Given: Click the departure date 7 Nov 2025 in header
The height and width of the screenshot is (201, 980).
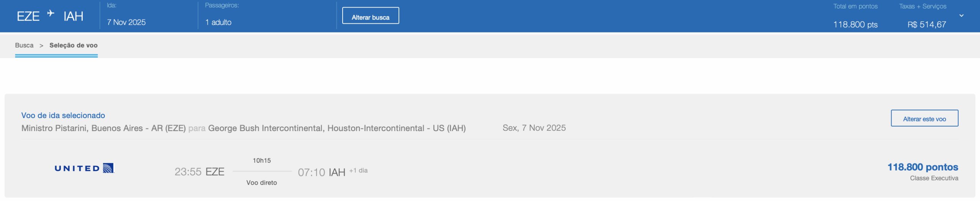Looking at the screenshot, I should 126,23.
